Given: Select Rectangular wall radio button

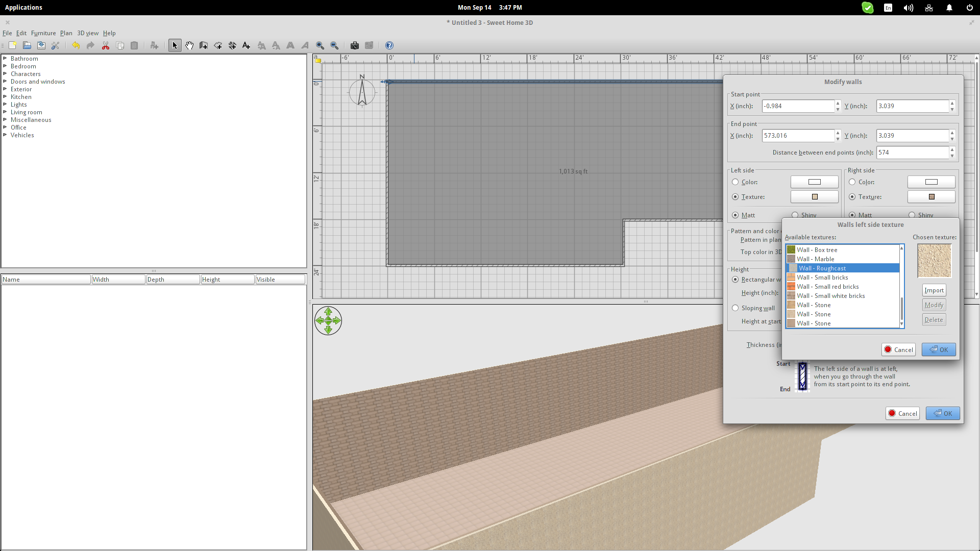Looking at the screenshot, I should [736, 280].
